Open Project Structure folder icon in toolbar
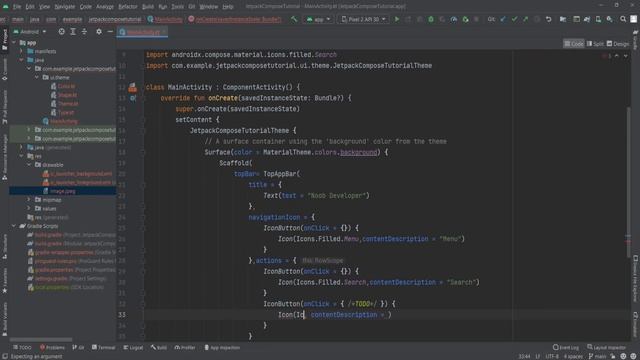 pos(563,19)
